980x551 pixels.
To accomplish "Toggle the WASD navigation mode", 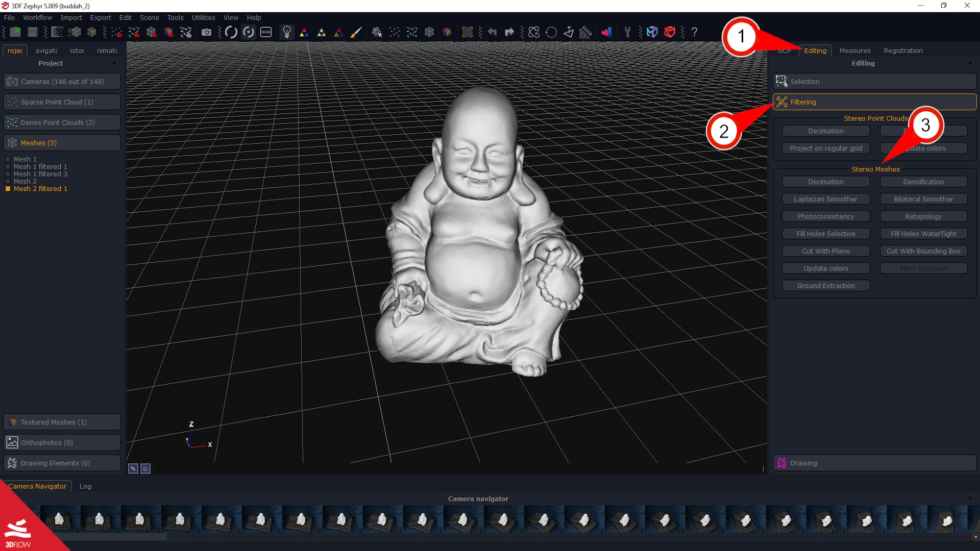I will pyautogui.click(x=265, y=32).
